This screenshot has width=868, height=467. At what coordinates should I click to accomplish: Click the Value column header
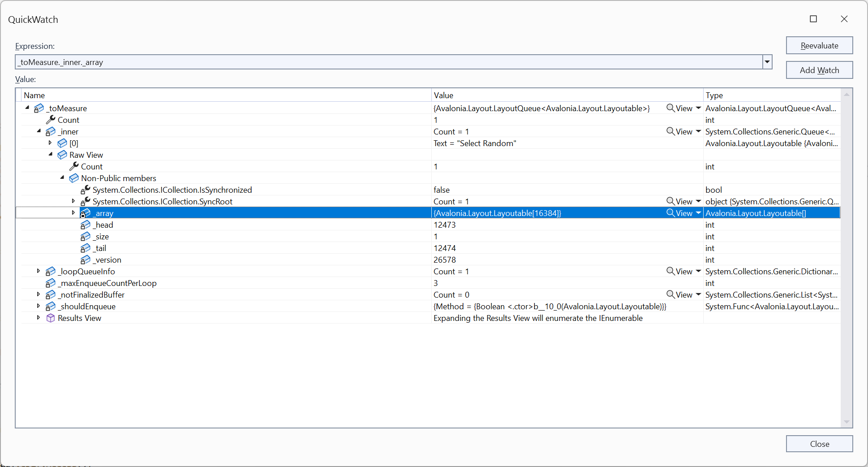[x=493, y=95]
